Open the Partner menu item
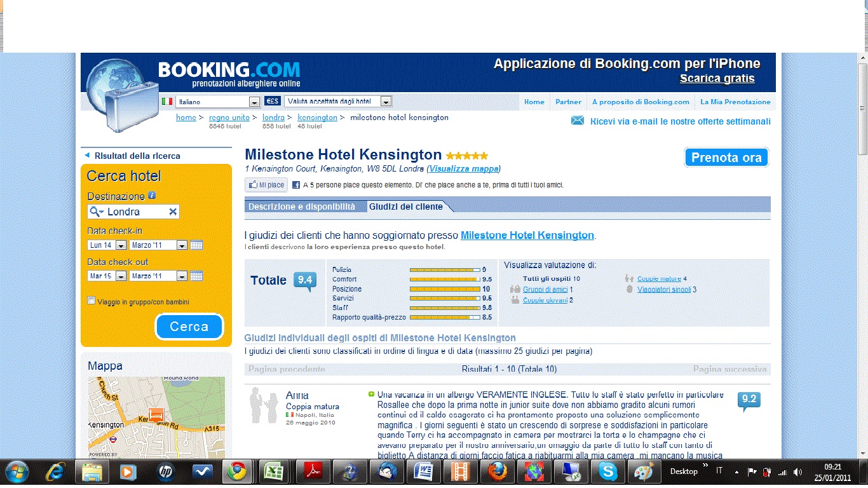The image size is (868, 488). tap(568, 102)
